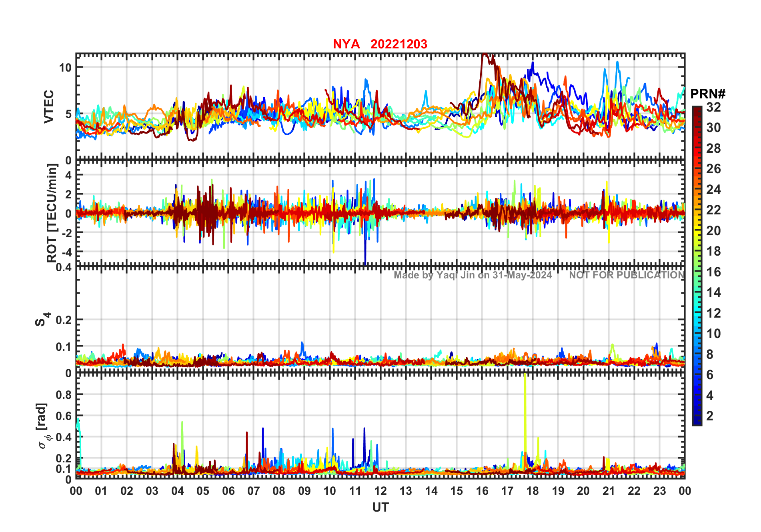Click colorbar tick label 8
This screenshot has height=532, width=761.
pyautogui.click(x=710, y=354)
